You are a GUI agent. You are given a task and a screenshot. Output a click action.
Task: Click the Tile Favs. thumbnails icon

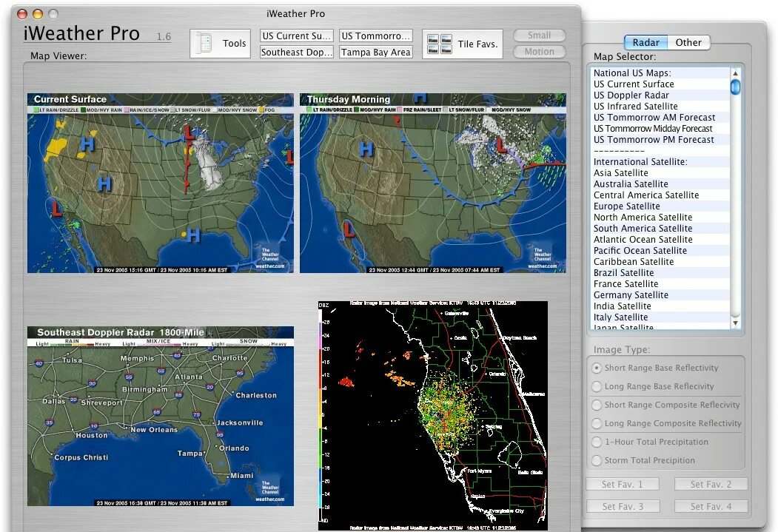(440, 44)
